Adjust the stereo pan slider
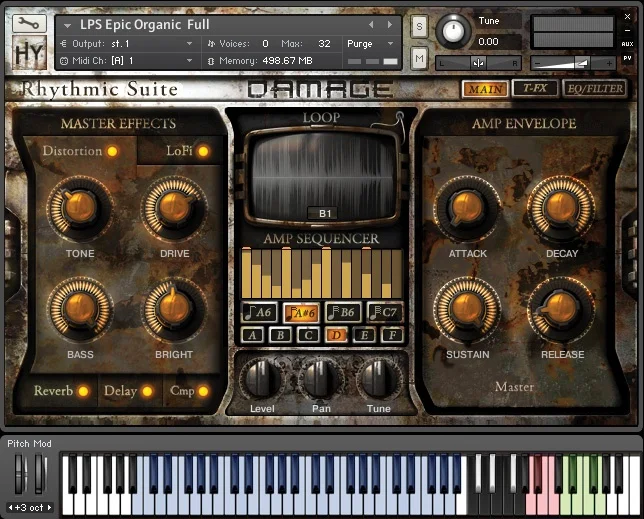The width and height of the screenshot is (644, 519). click(478, 63)
